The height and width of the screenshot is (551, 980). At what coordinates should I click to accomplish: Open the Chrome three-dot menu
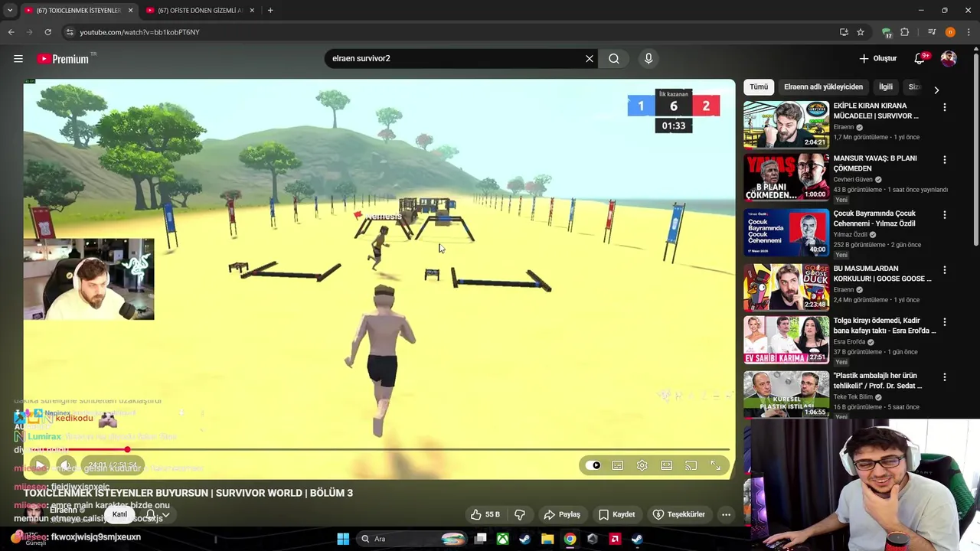(x=969, y=32)
